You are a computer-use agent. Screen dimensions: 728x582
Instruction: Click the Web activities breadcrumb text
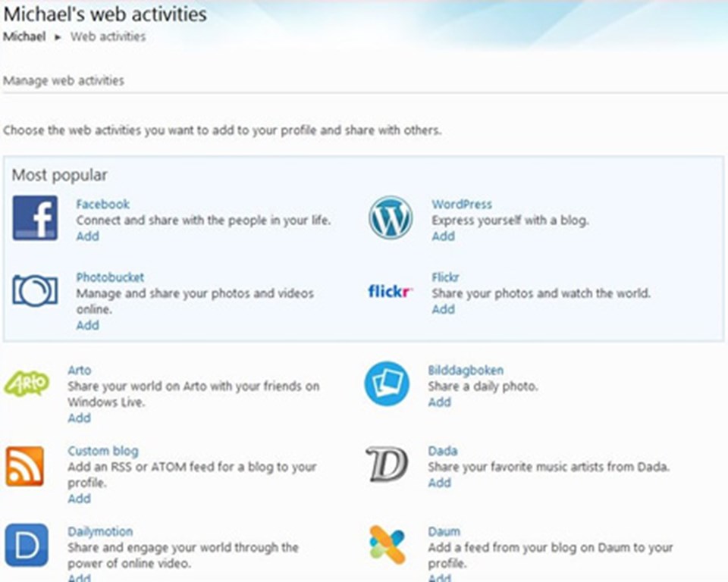coord(108,36)
